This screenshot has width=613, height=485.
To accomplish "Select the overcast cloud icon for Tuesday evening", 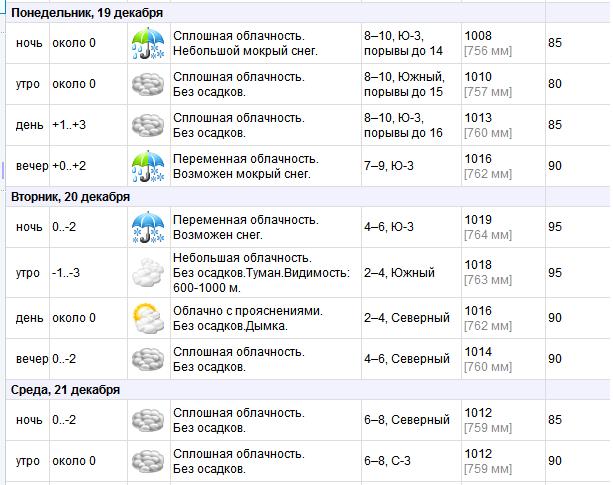I will coord(147,359).
